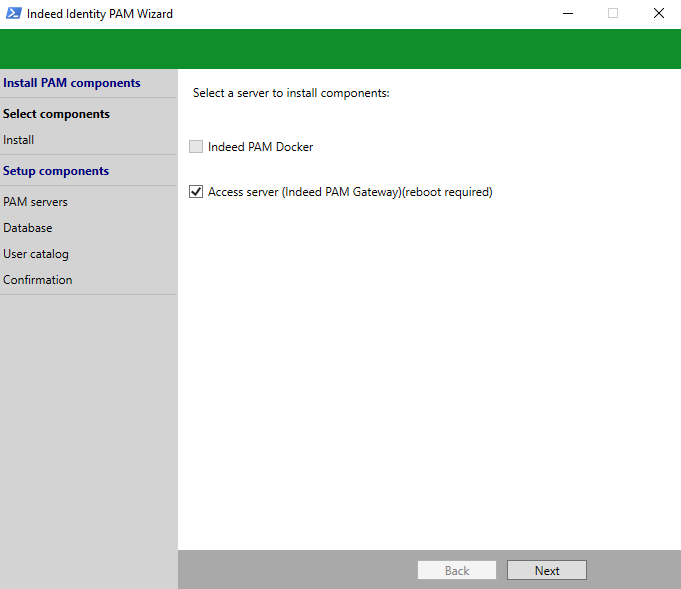Go to the Install step in sidebar

click(x=19, y=140)
